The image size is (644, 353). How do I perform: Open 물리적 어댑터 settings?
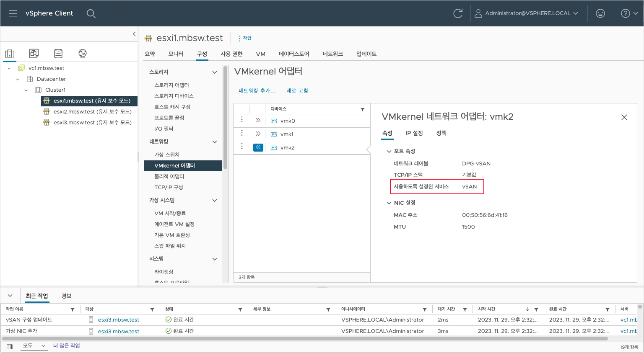(x=169, y=176)
